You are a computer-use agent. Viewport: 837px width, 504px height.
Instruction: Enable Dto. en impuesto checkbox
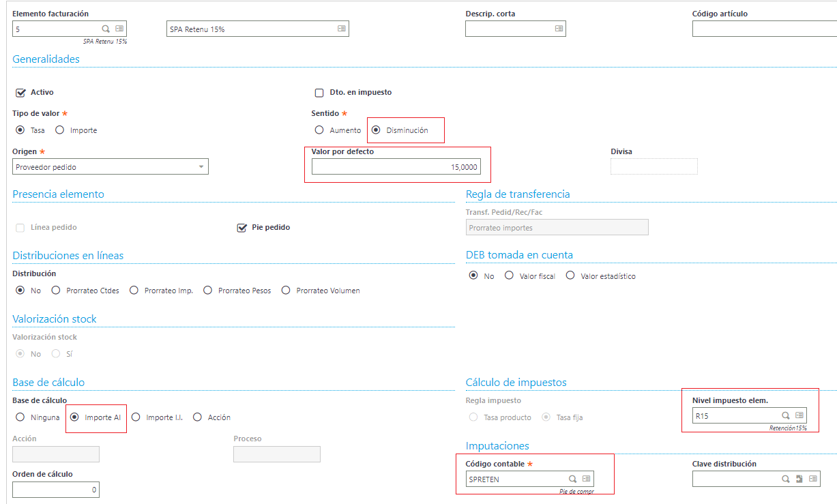click(x=319, y=93)
